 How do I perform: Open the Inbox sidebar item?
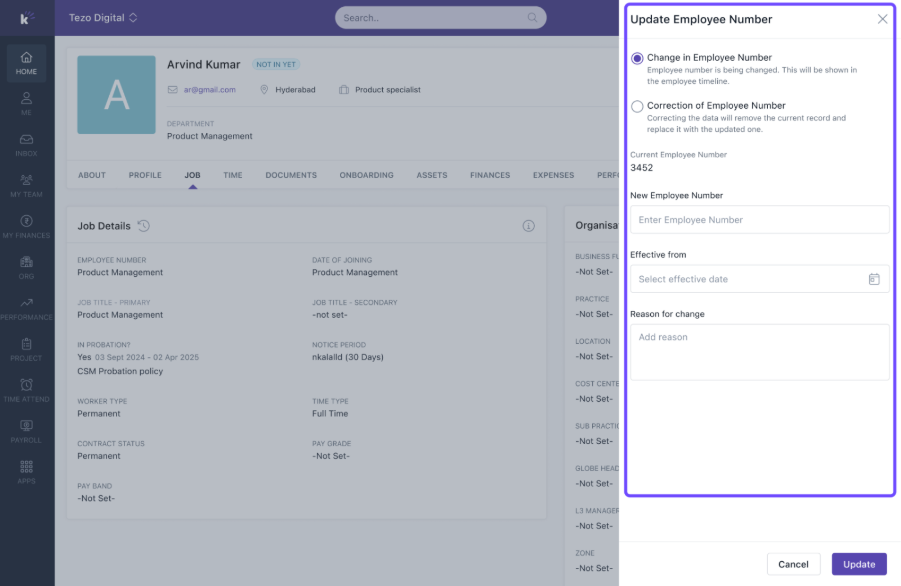(26, 145)
